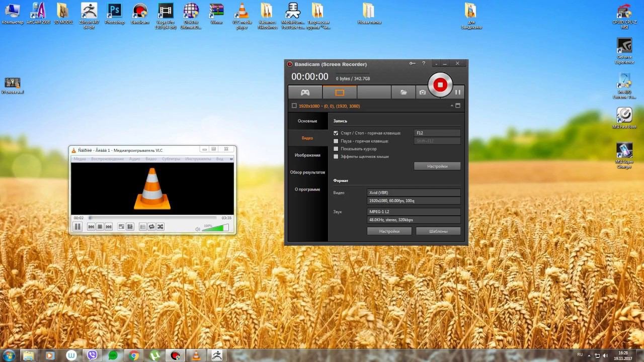Collapse the panel using the small up arrow

click(x=452, y=106)
